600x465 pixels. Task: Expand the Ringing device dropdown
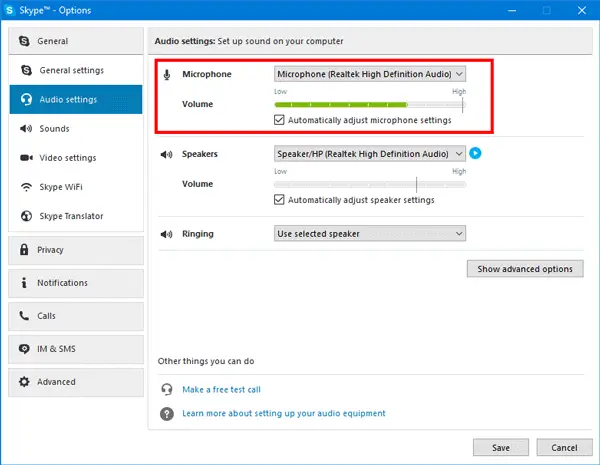(370, 233)
